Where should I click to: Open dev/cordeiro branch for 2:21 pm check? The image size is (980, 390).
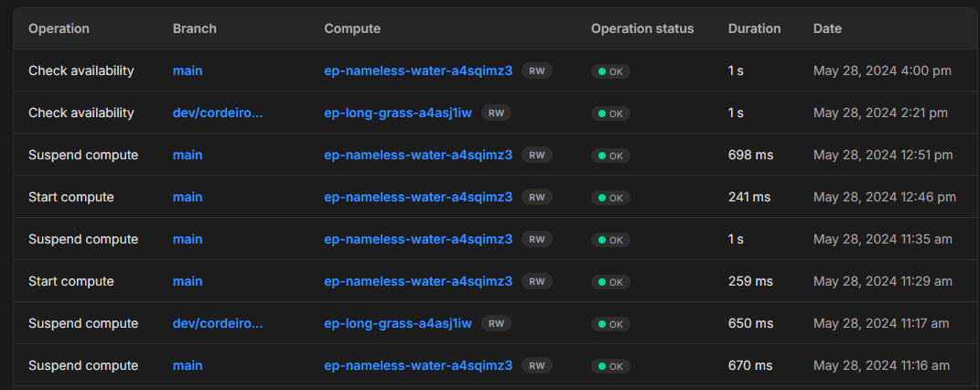pos(217,113)
